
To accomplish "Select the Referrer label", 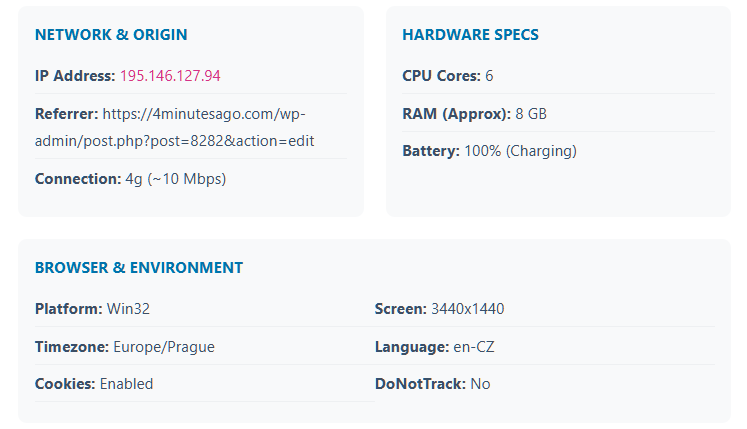I will [66, 114].
